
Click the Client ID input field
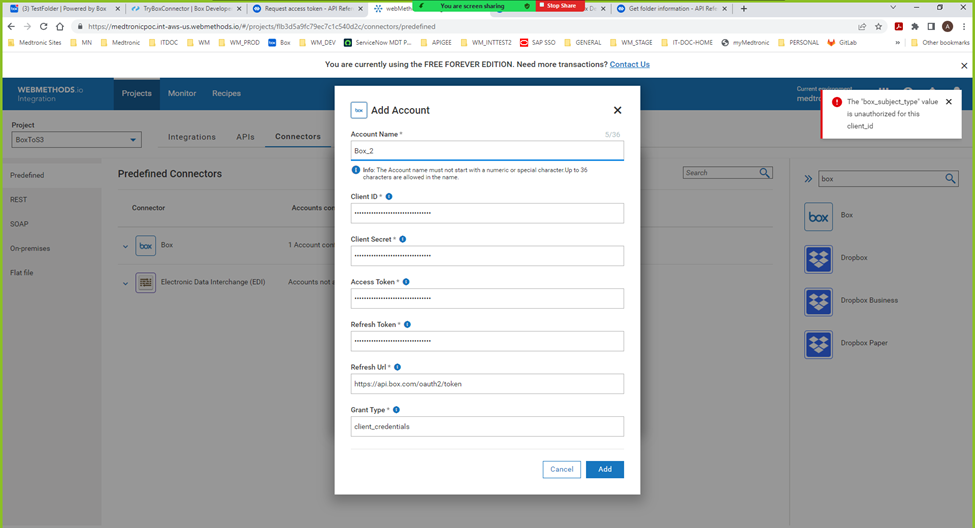[487, 213]
